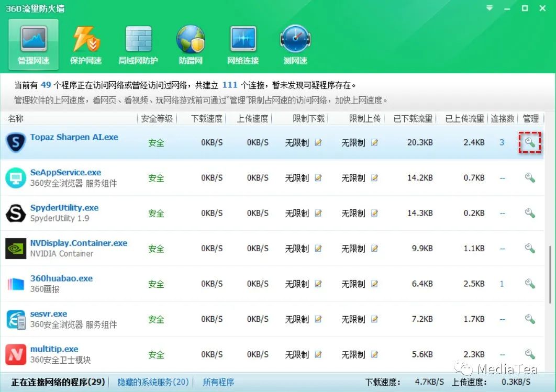The image size is (556, 392).
Task: Select the 防蹭网 tab
Action: click(x=191, y=44)
